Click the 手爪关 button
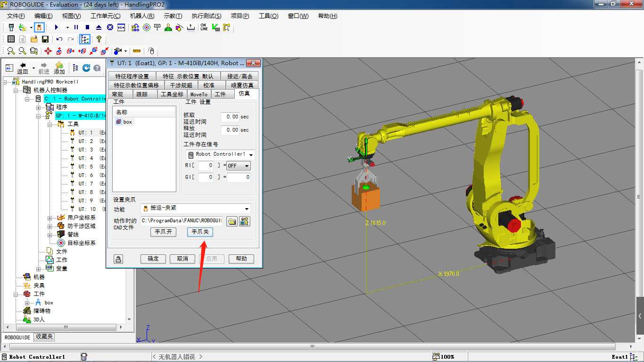Screen dimensions: 644x362 [200, 232]
